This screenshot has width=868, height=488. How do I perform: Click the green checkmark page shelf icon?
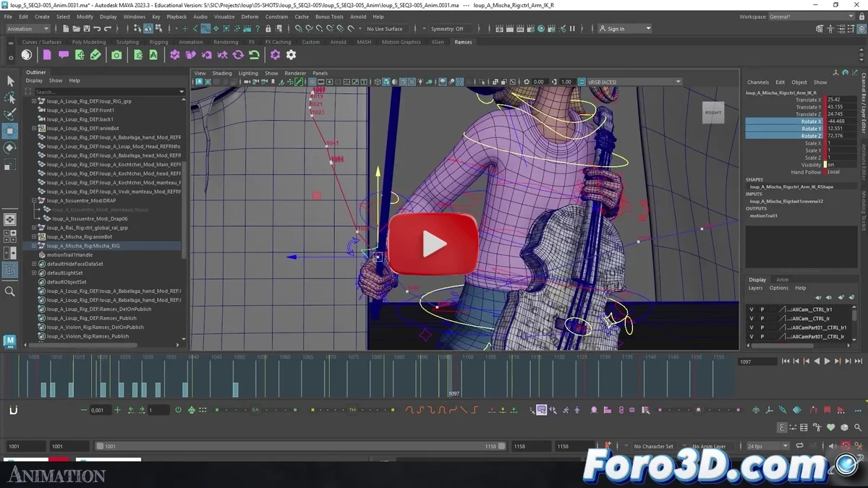pos(95,55)
